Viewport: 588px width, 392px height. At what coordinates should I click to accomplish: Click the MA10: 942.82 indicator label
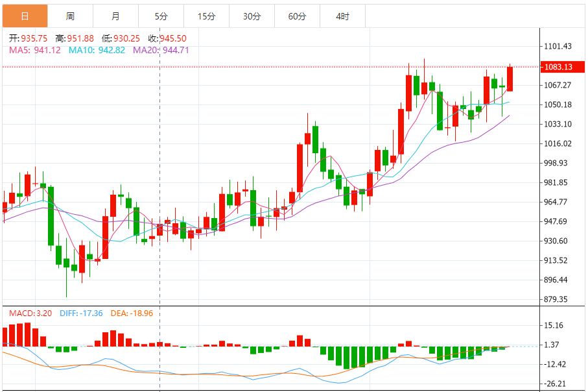coord(97,50)
